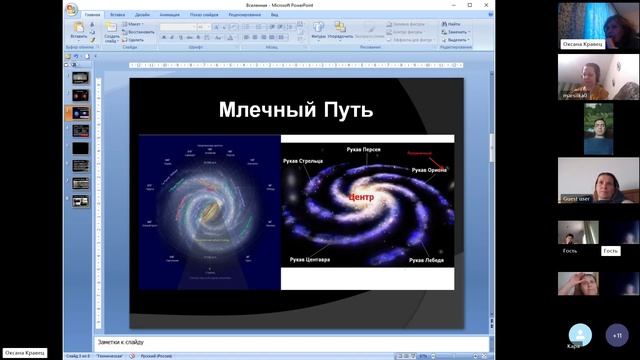Click fit slide to window icon
This screenshot has width=640, height=360.
point(484,356)
